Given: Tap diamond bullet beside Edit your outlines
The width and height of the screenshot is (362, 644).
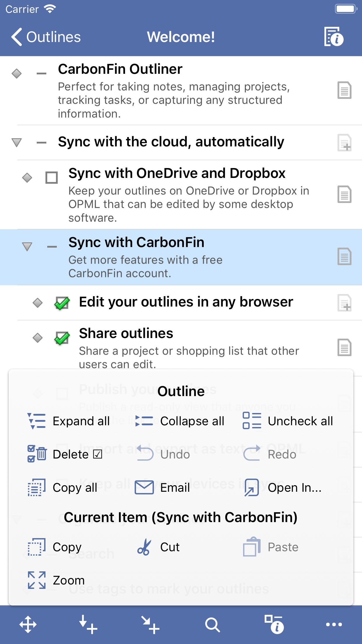Looking at the screenshot, I should [x=38, y=303].
